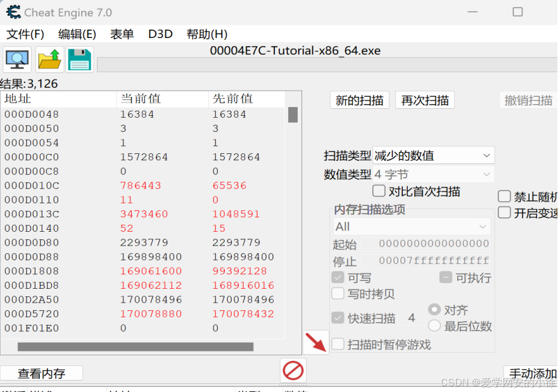This screenshot has height=392, width=558.
Task: Toggle 扫描时暂停游戏 checkbox
Action: pos(338,344)
